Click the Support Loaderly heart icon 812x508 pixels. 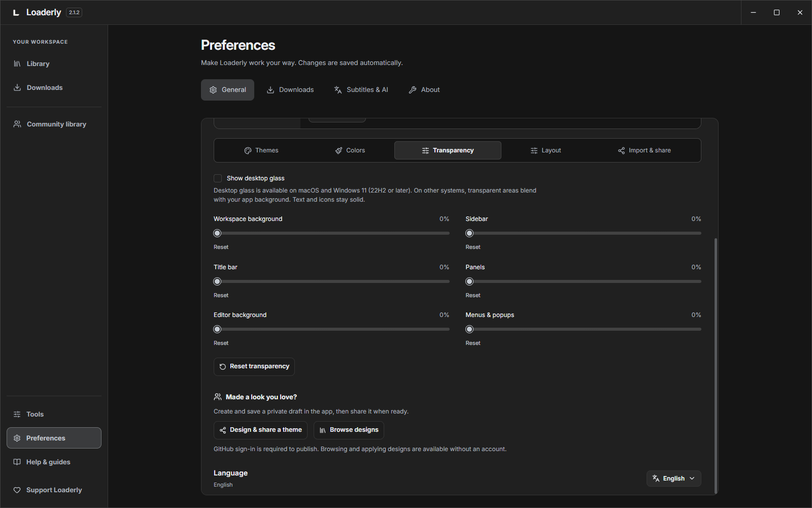point(17,490)
